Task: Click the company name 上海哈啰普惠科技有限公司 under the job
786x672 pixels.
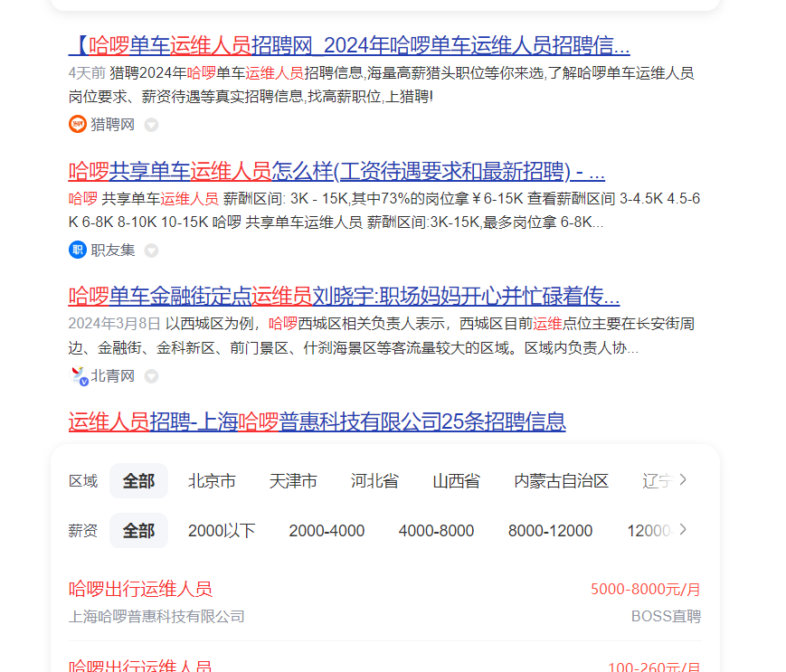Action: pyautogui.click(x=156, y=616)
